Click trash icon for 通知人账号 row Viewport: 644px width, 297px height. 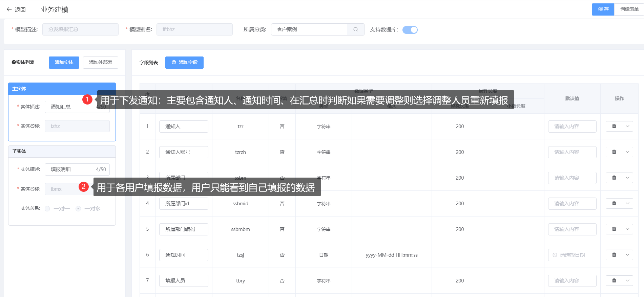614,152
